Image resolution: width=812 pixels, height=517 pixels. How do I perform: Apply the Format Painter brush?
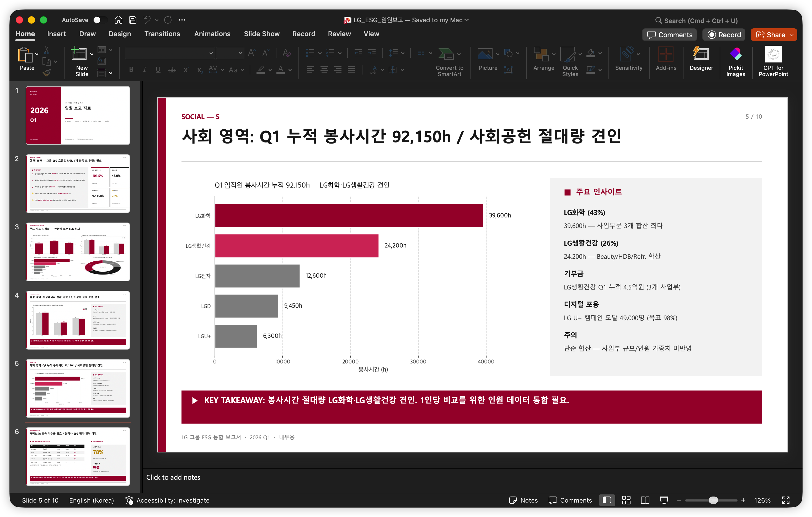tap(47, 72)
